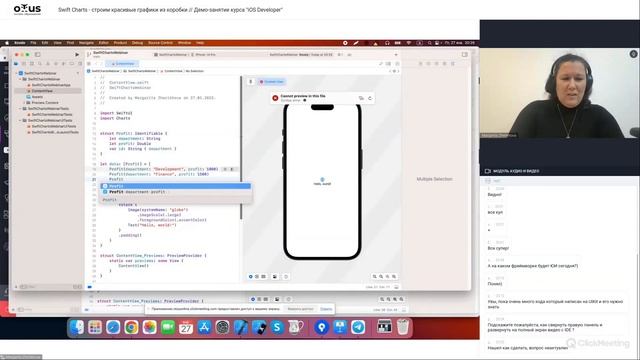Toggle the debug area at editor bottom
The height and width of the screenshot is (360, 640).
point(396,287)
